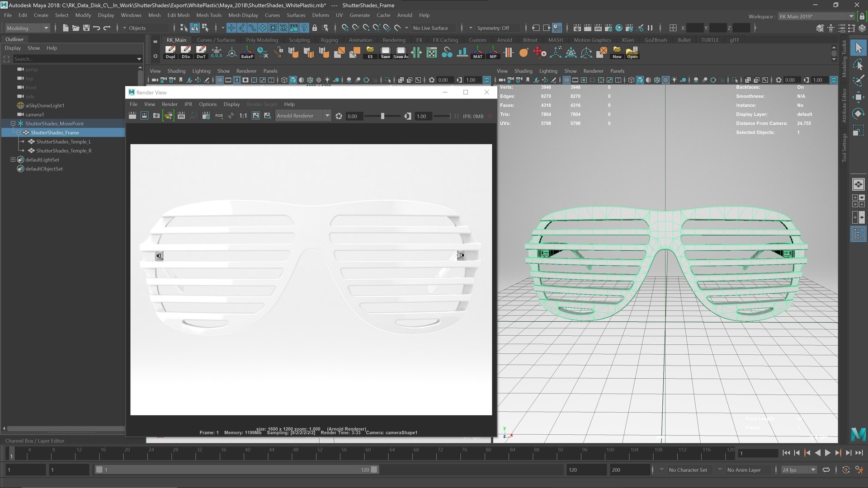Switch to the Rendering shelf tab
Image resolution: width=868 pixels, height=488 pixels.
[x=394, y=40]
